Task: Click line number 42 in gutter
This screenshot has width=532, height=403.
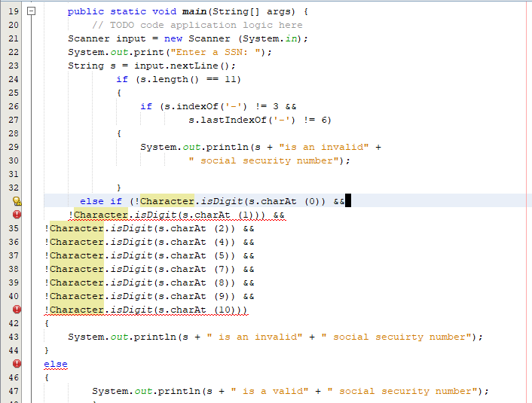Action: click(x=14, y=323)
